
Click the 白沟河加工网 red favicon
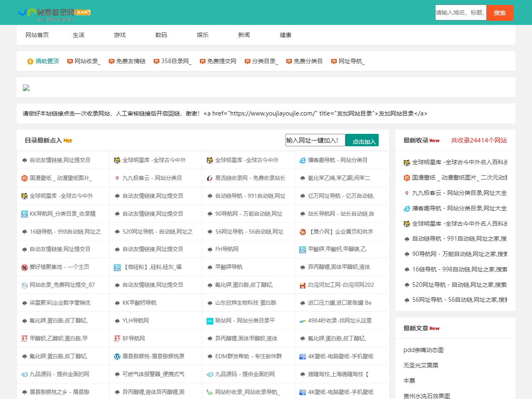303,286
